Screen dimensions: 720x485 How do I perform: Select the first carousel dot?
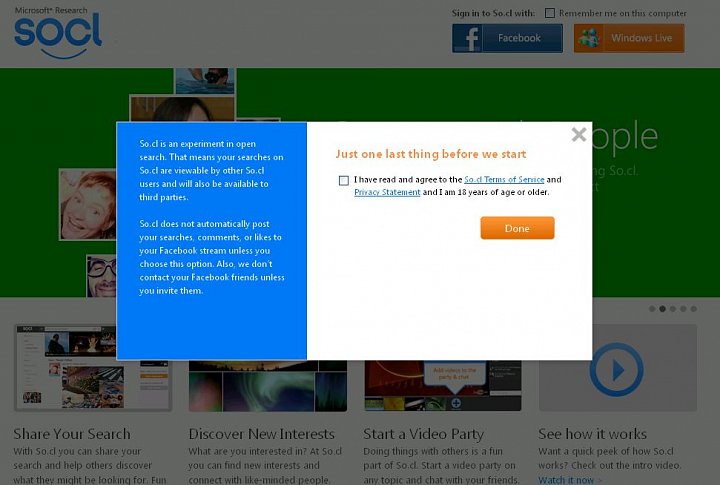(x=652, y=309)
